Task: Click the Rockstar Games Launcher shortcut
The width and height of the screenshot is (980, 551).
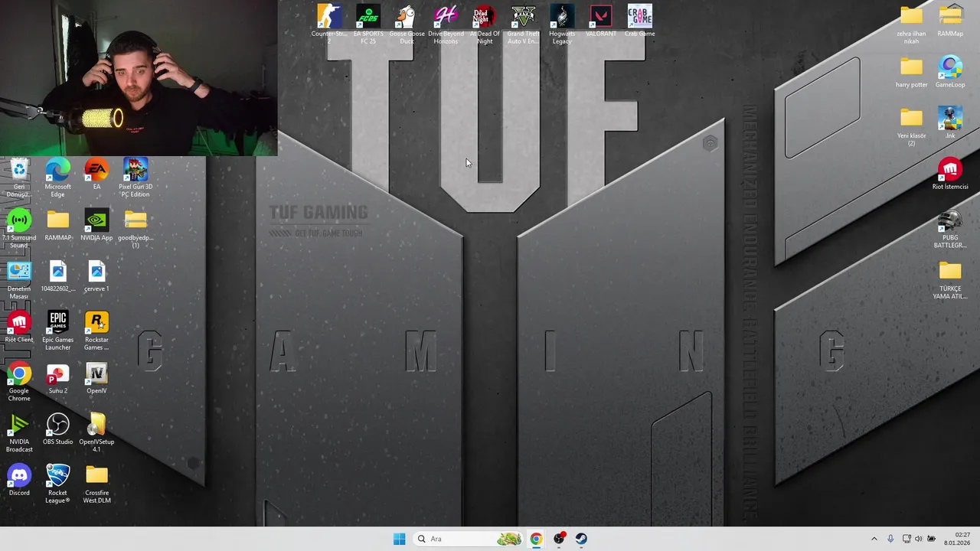Action: tap(96, 322)
